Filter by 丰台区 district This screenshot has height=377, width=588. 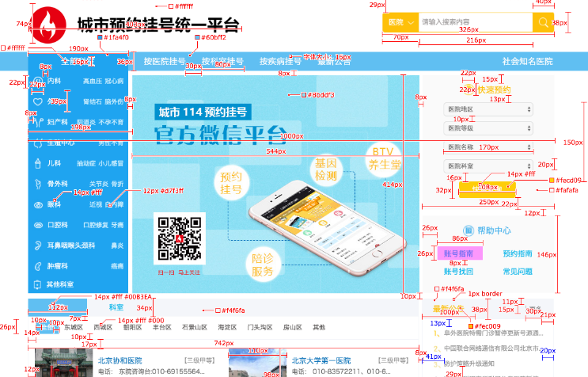[x=162, y=327]
